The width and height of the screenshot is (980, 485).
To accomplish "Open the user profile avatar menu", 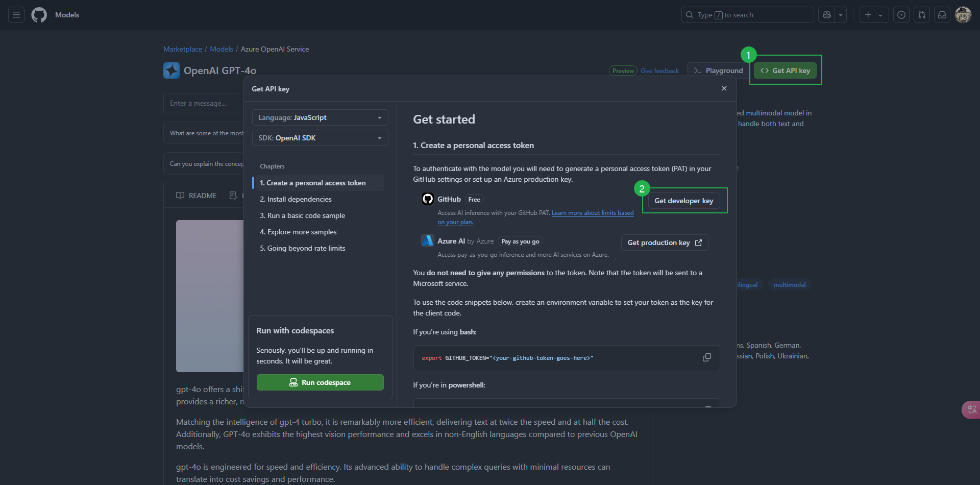I will (x=963, y=15).
